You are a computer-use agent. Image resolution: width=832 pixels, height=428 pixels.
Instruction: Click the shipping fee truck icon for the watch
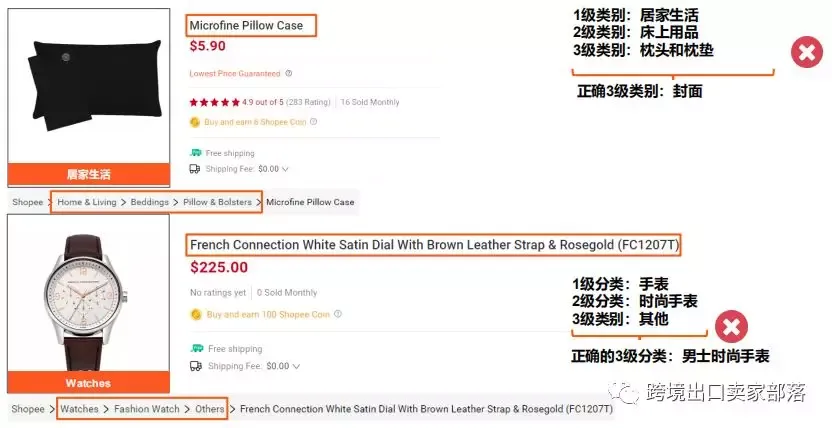(196, 366)
